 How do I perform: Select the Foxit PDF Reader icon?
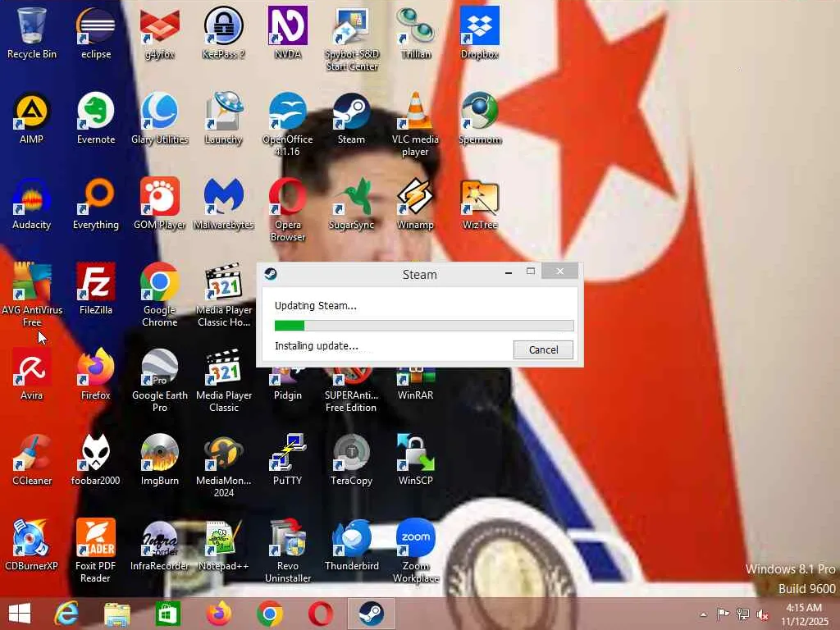click(x=96, y=550)
